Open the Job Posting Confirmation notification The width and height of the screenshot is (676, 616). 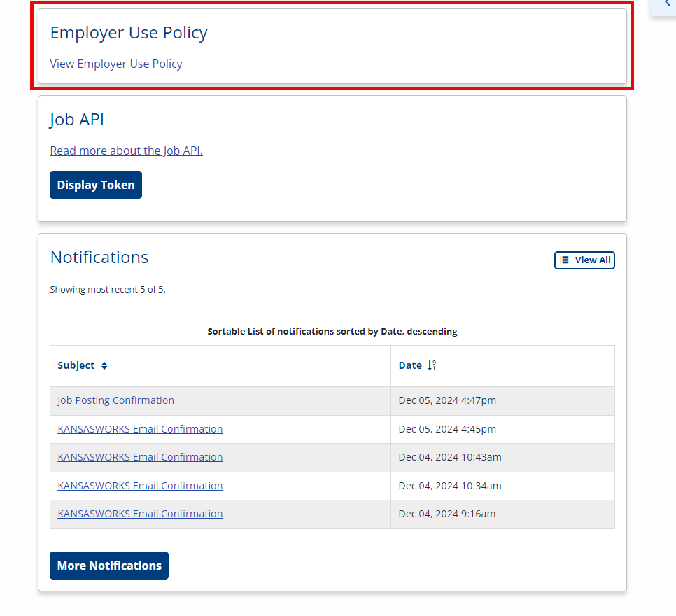click(x=116, y=400)
